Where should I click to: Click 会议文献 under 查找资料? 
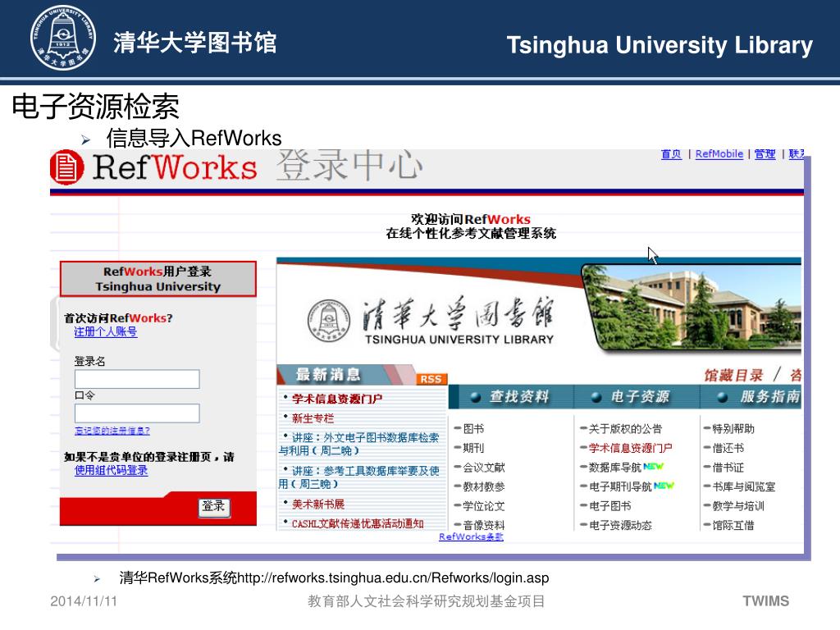(484, 467)
